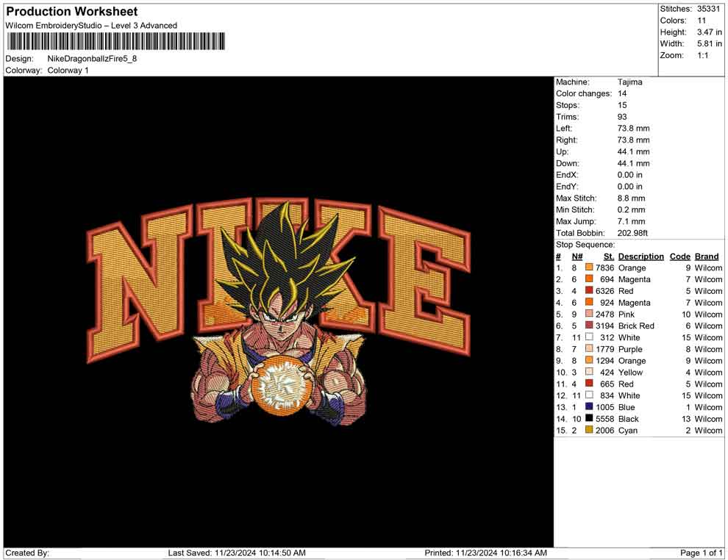Image resolution: width=728 pixels, height=560 pixels.
Task: Click the 'Stop Sequence:' heading
Action: (585, 245)
